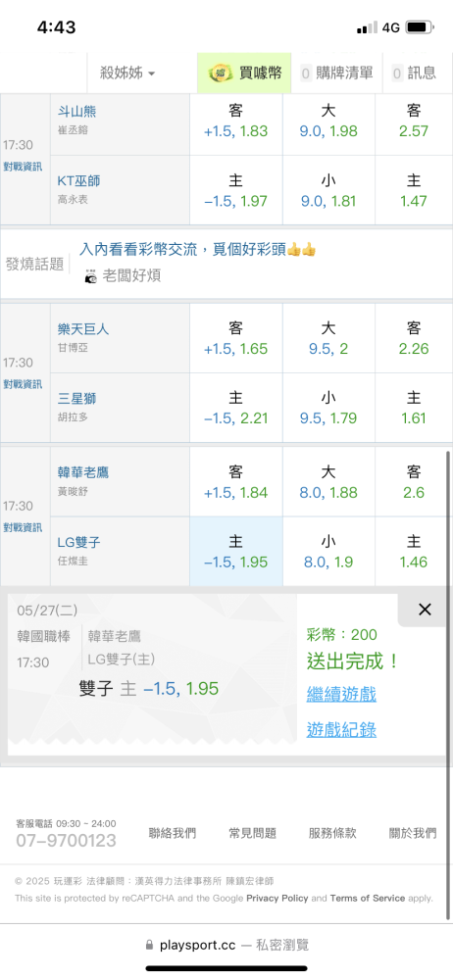Tap the 買噱幣 coin icon
Viewport: 453px width, 980px height.
pos(221,73)
